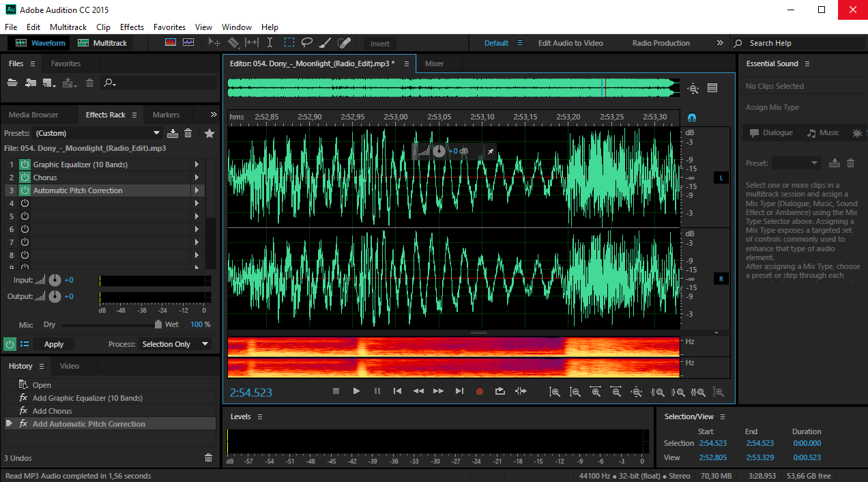
Task: Show more panels chevron beside Markers
Action: (214, 115)
